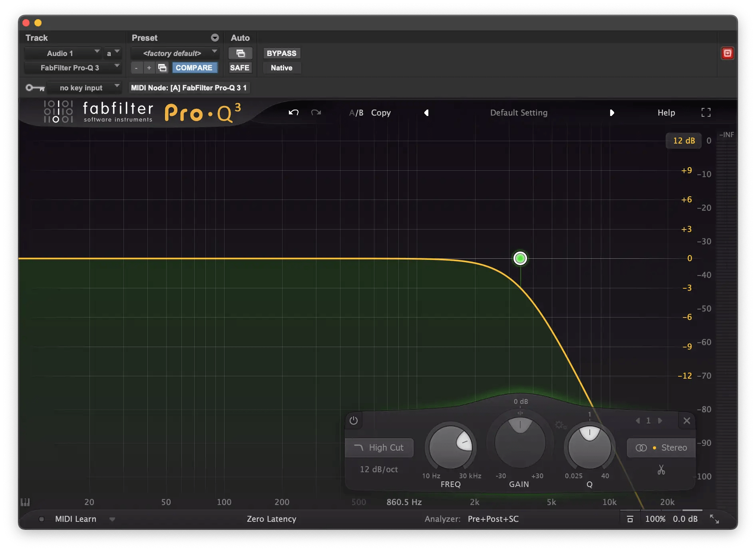This screenshot has width=756, height=551.
Task: Open plugin automation enable dialog icon
Action: coord(240,53)
